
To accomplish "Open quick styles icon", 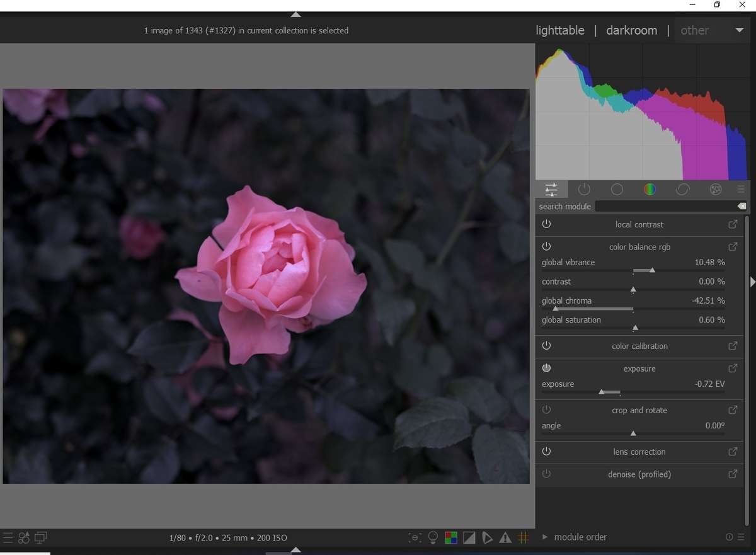I will coord(24,538).
